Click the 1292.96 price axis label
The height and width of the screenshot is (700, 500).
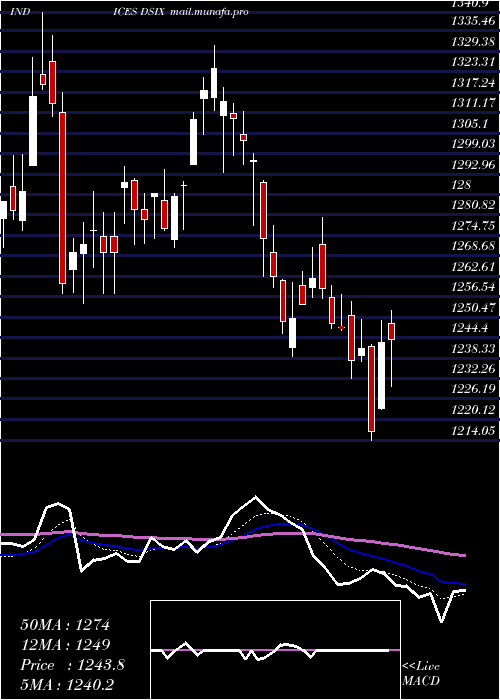[474, 165]
